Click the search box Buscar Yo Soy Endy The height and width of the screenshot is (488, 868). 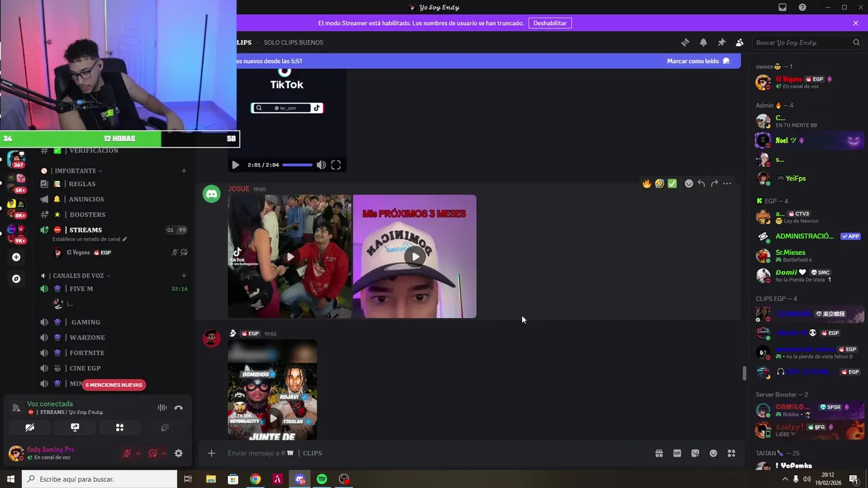pos(807,42)
